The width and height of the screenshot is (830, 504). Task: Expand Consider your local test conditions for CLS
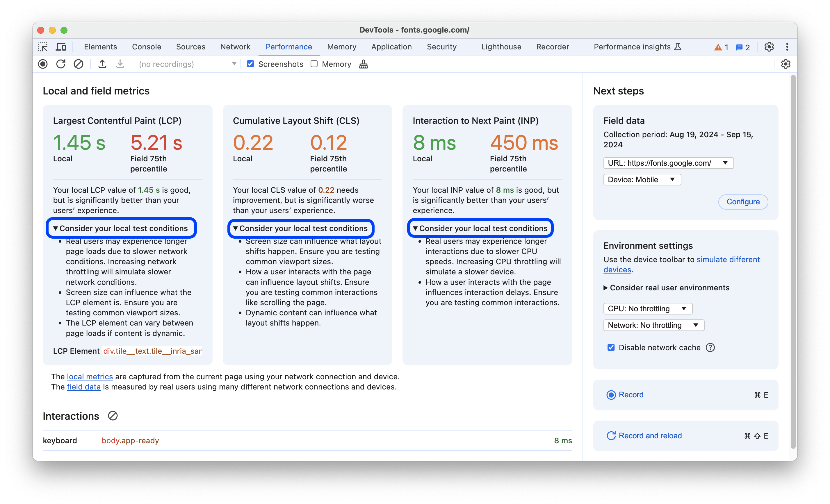click(302, 228)
